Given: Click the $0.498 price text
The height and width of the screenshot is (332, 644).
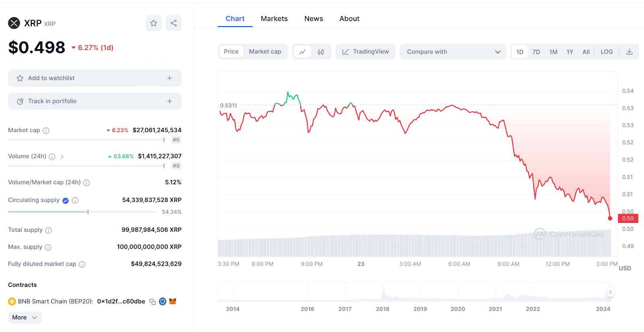Looking at the screenshot, I should 37,48.
